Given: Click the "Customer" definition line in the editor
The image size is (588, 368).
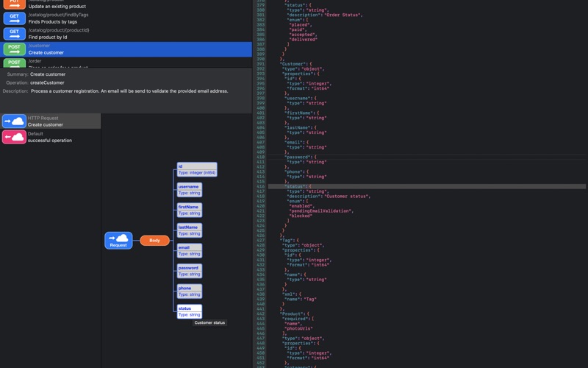Looking at the screenshot, I should (296, 64).
